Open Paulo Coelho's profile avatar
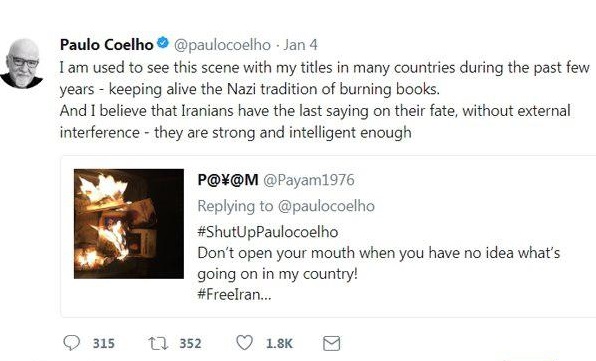The image size is (596, 361). pos(22,63)
